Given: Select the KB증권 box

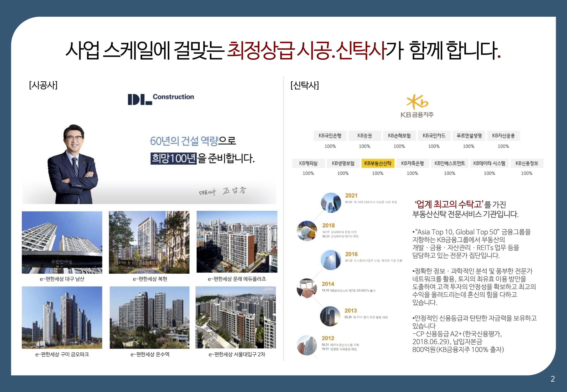Looking at the screenshot, I should (x=365, y=136).
